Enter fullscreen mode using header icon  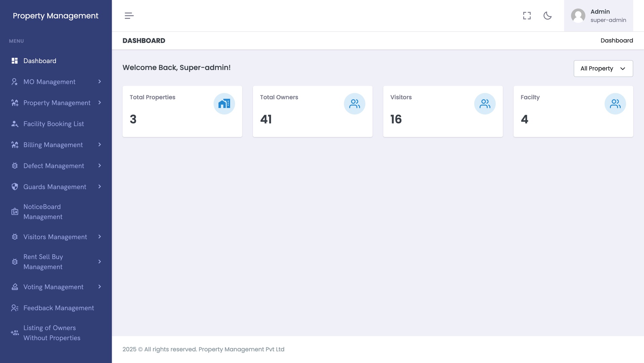tap(527, 16)
